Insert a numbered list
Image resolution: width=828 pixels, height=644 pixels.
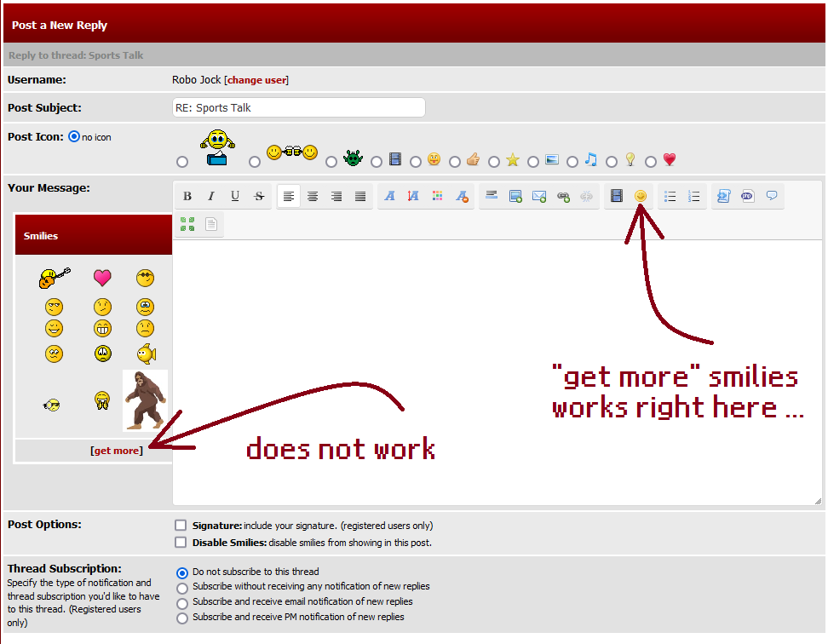(x=694, y=197)
